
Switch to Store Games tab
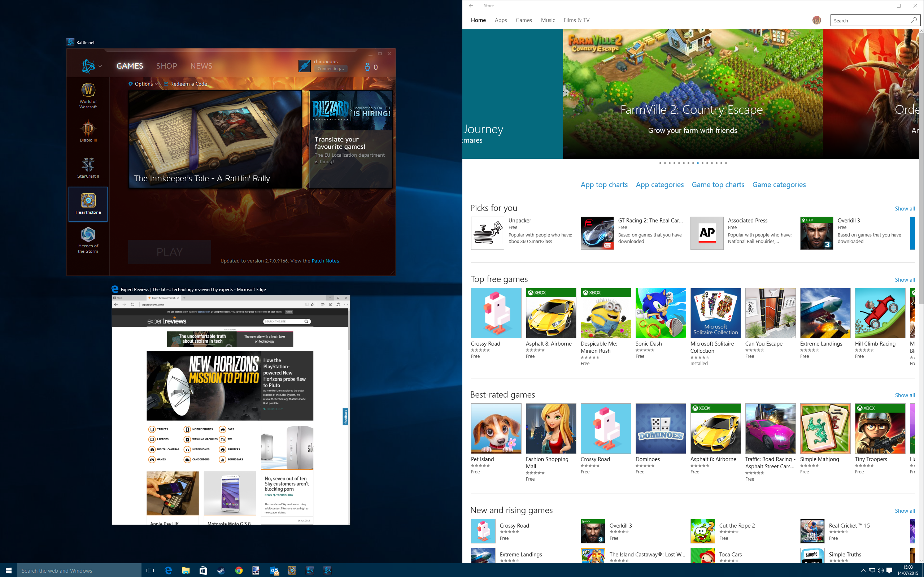(524, 20)
